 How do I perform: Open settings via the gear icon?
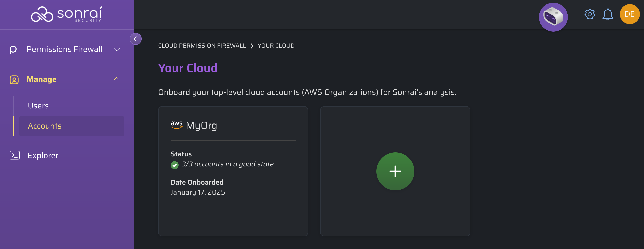point(590,14)
